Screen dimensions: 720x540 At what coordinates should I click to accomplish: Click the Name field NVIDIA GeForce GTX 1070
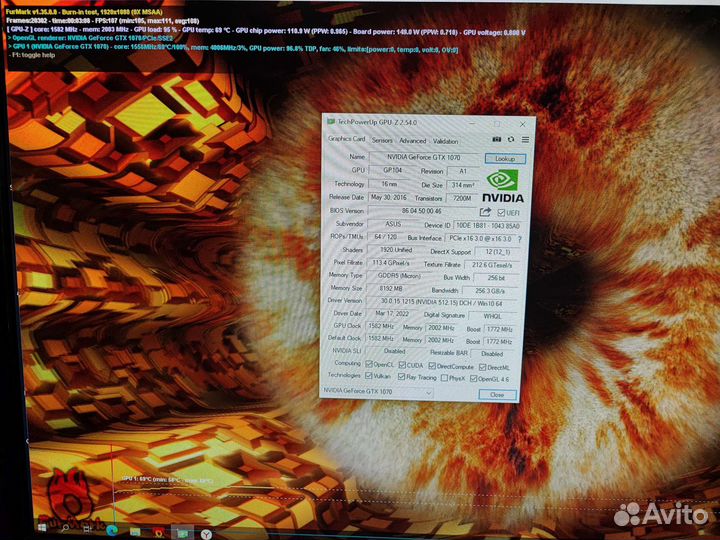424,158
